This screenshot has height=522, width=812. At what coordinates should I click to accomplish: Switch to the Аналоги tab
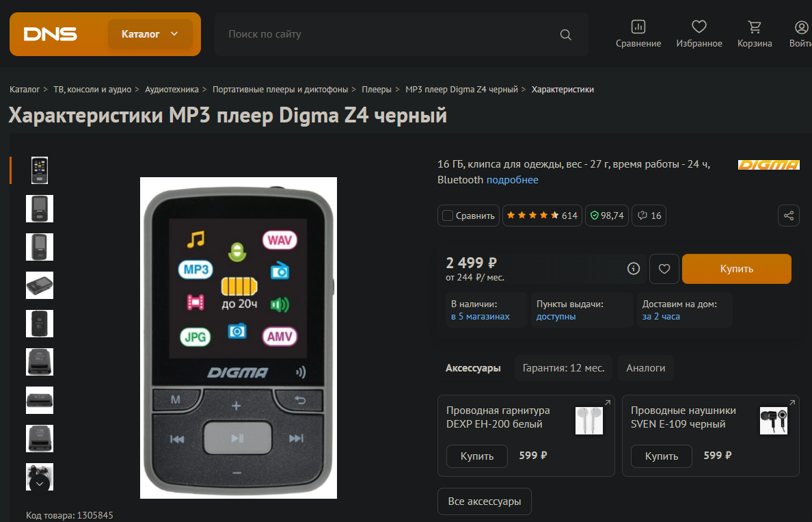(x=645, y=368)
